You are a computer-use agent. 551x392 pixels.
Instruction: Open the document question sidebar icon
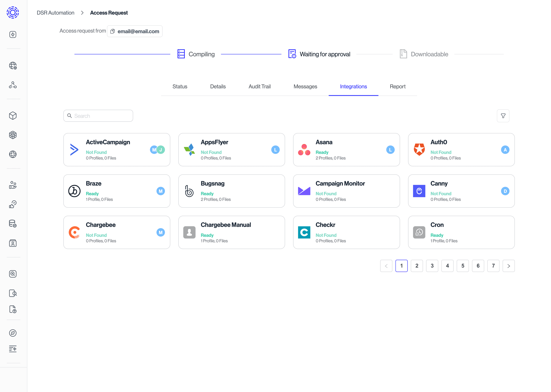(x=13, y=309)
